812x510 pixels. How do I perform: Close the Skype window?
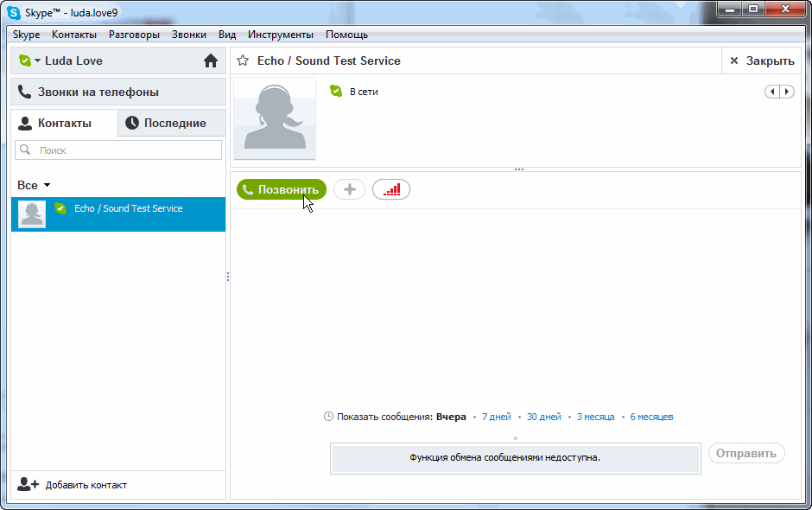coord(785,9)
